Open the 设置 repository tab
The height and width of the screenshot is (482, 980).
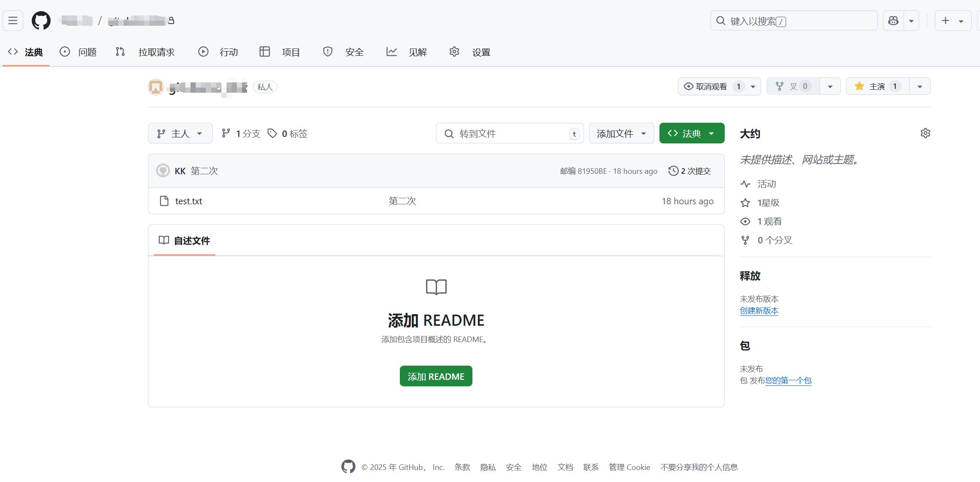pyautogui.click(x=481, y=52)
